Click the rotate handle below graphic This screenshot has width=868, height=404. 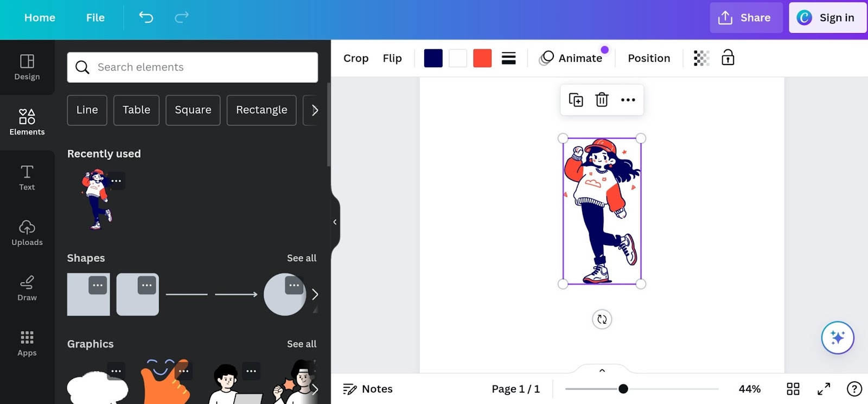[602, 319]
